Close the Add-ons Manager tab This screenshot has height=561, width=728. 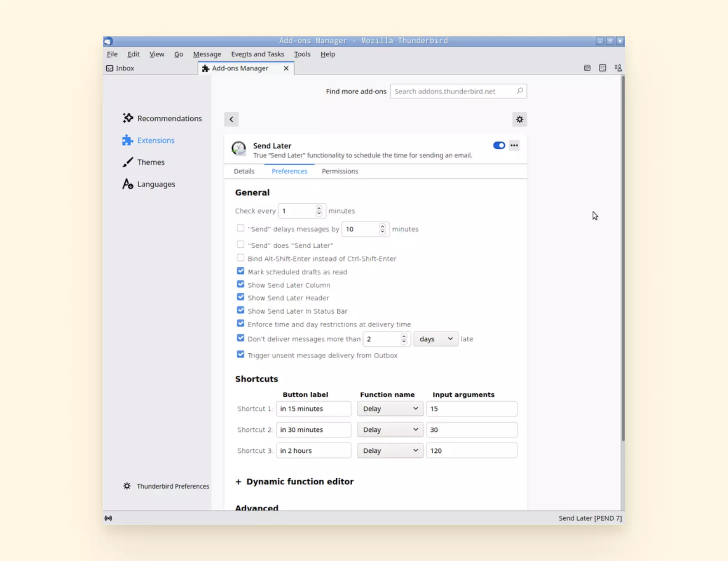286,68
